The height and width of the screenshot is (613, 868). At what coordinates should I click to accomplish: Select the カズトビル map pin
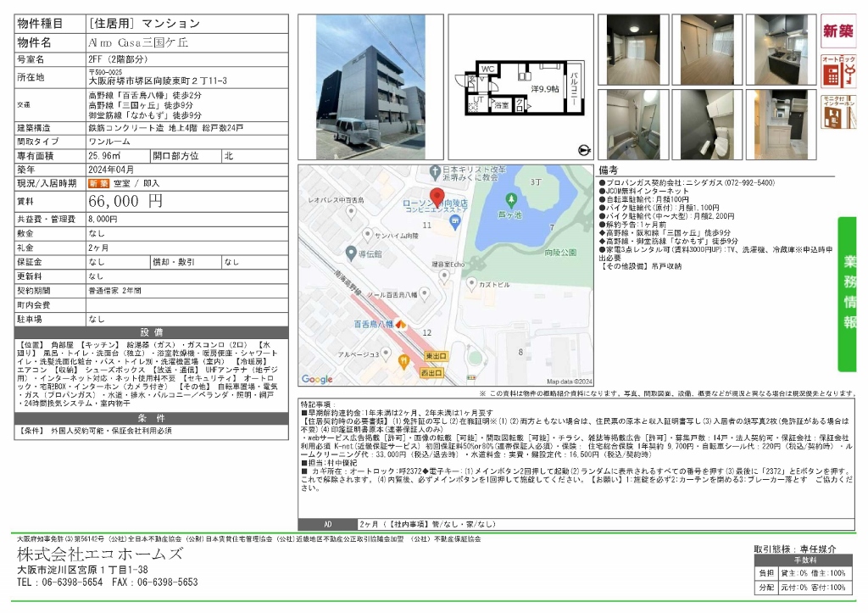(x=471, y=284)
